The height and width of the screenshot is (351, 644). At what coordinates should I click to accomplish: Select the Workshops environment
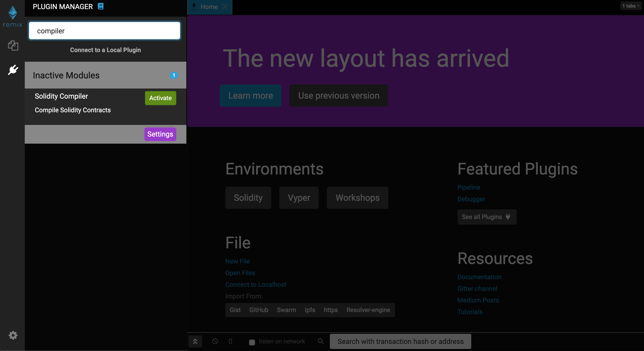pos(358,198)
